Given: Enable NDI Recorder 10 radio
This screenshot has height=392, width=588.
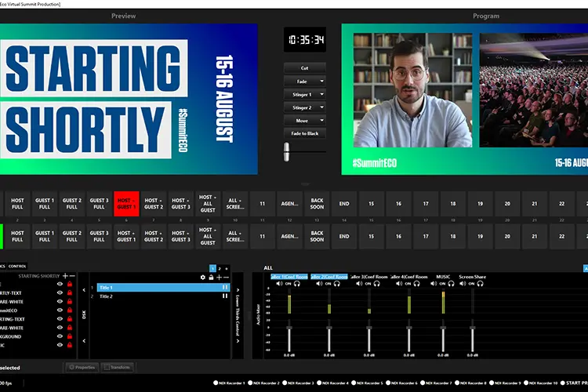Looking at the screenshot, I should click(526, 383).
